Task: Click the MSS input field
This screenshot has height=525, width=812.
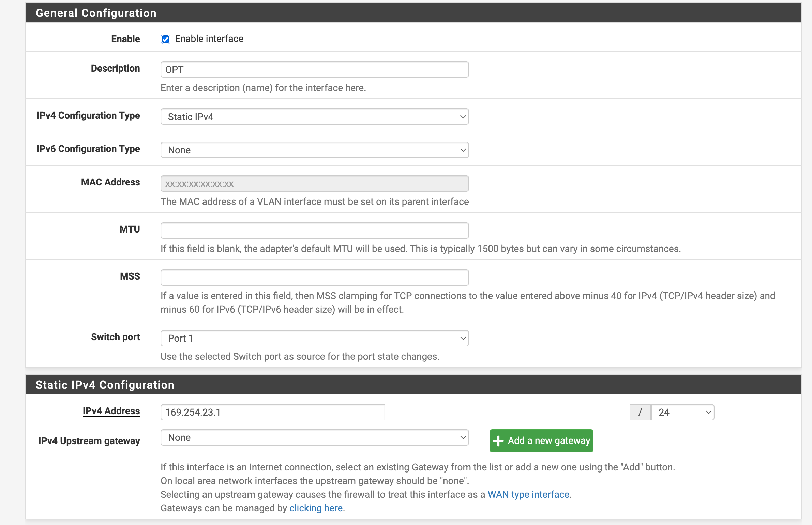Action: [314, 277]
